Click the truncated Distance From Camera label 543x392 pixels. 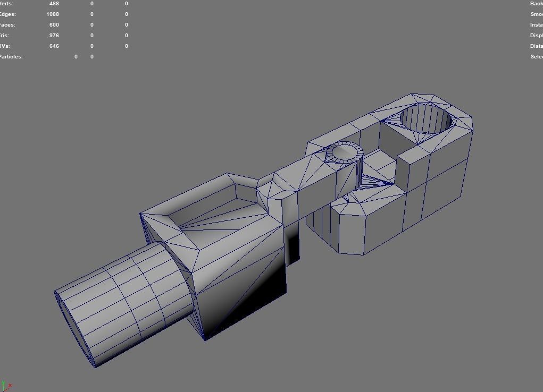point(537,46)
